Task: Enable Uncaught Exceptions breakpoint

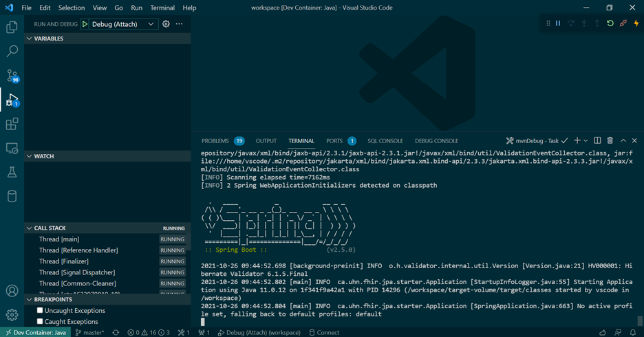Action: coord(40,310)
